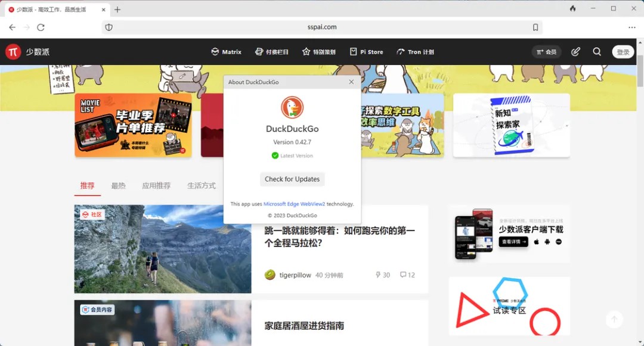Open the privacy shield icon in address bar
This screenshot has height=346, width=644.
pos(109,27)
